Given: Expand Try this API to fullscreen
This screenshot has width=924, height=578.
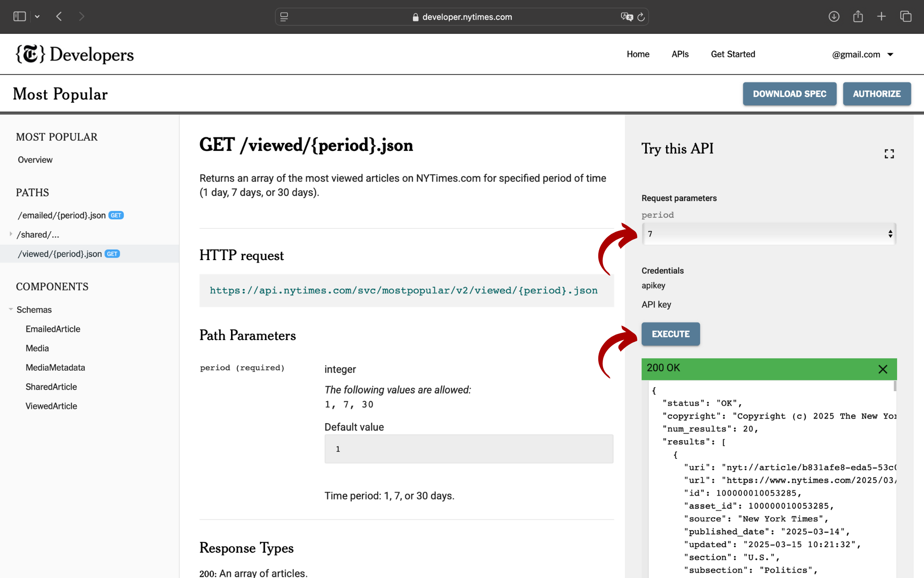Looking at the screenshot, I should click(x=889, y=154).
